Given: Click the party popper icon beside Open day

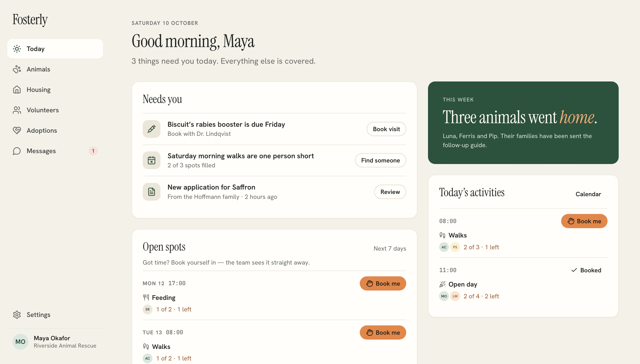Looking at the screenshot, I should tap(442, 284).
